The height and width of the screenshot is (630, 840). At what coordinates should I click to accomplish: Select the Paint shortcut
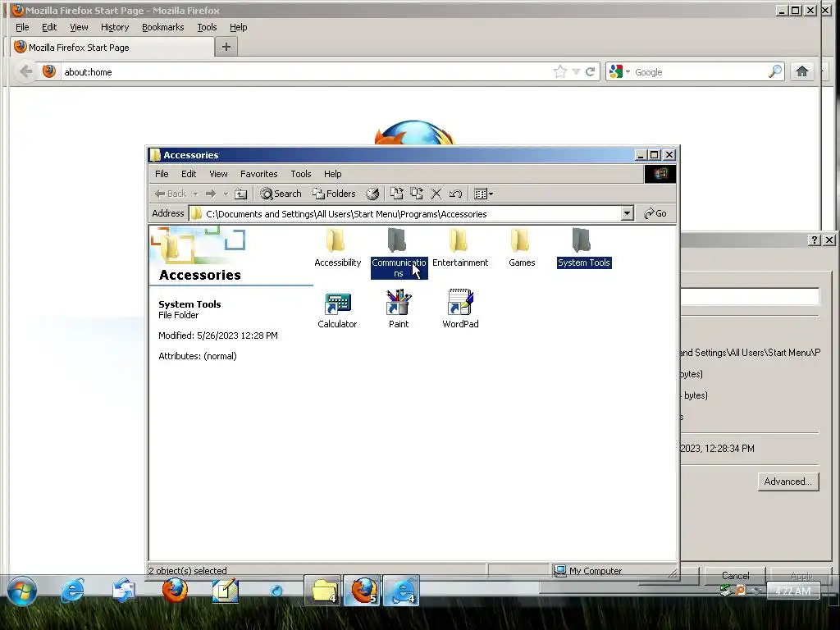pos(399,309)
